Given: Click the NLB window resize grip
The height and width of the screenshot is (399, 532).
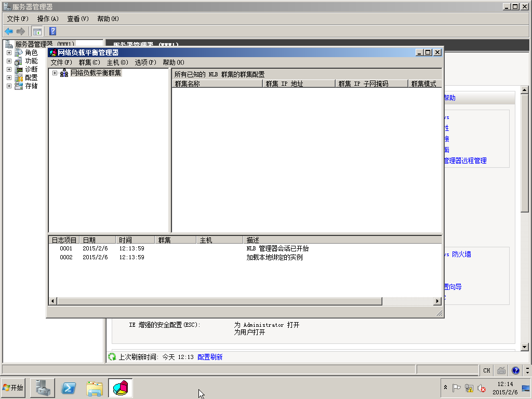Looking at the screenshot, I should pos(439,313).
